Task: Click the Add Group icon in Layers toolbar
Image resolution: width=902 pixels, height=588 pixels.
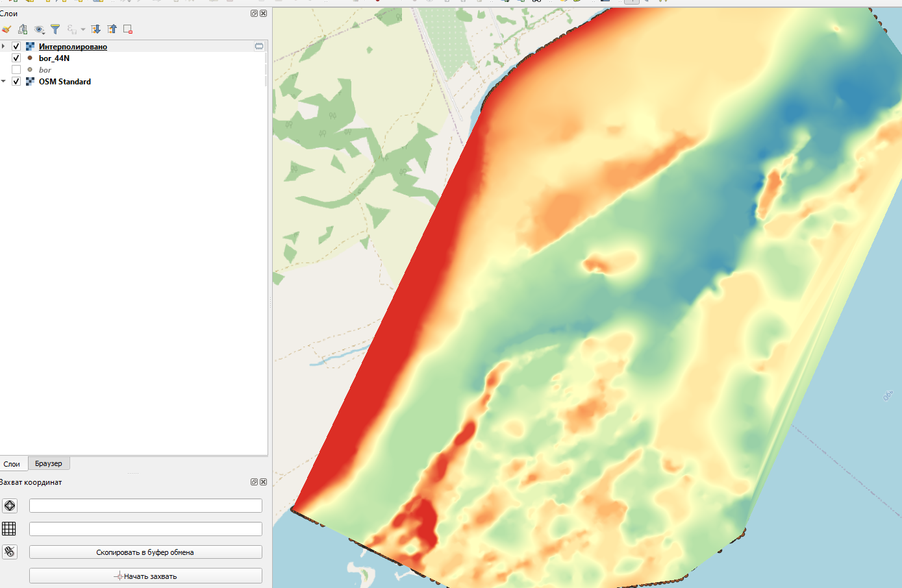Action: (x=23, y=29)
